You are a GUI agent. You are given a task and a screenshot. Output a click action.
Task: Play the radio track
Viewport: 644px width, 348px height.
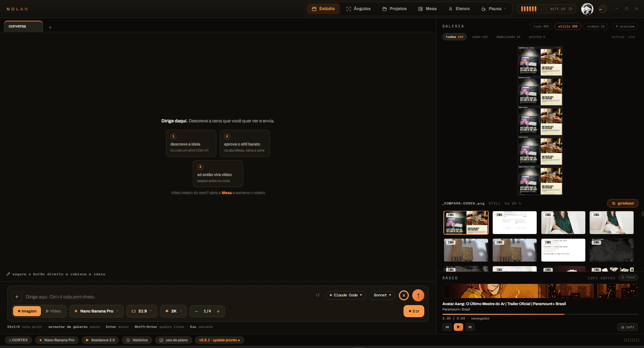(x=459, y=327)
